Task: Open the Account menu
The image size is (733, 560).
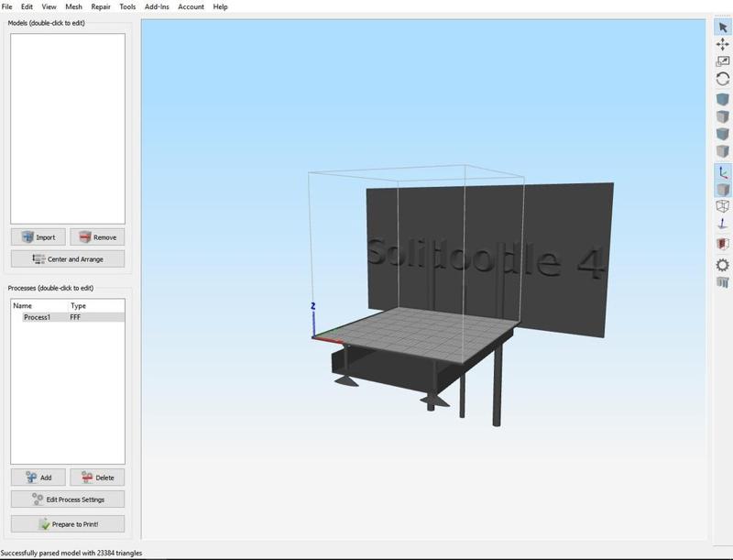Action: tap(191, 6)
